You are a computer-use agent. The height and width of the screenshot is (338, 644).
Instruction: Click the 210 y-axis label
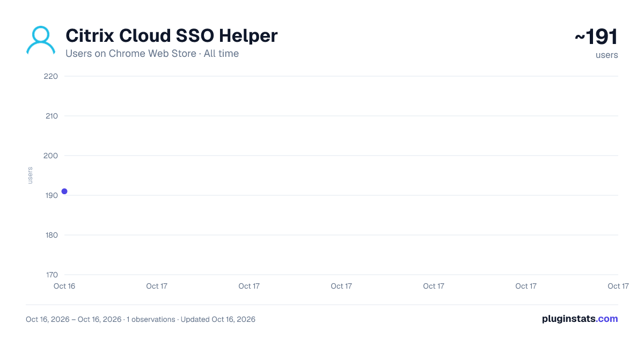[51, 116]
